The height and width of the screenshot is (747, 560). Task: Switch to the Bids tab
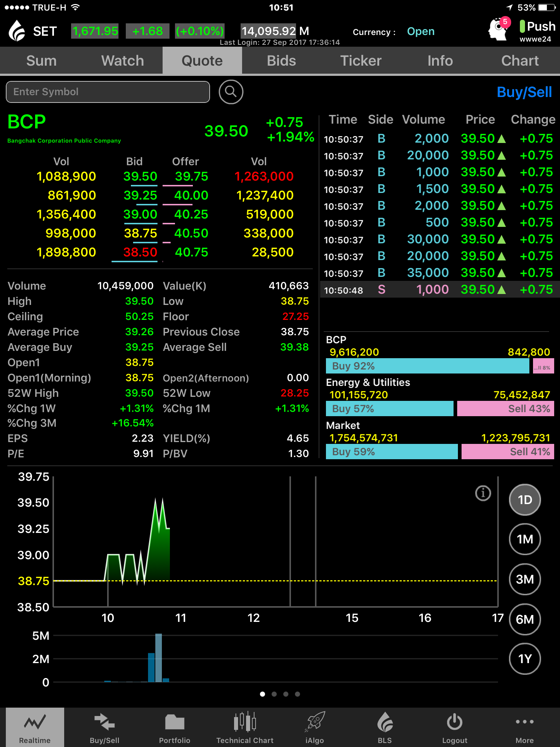(x=281, y=61)
